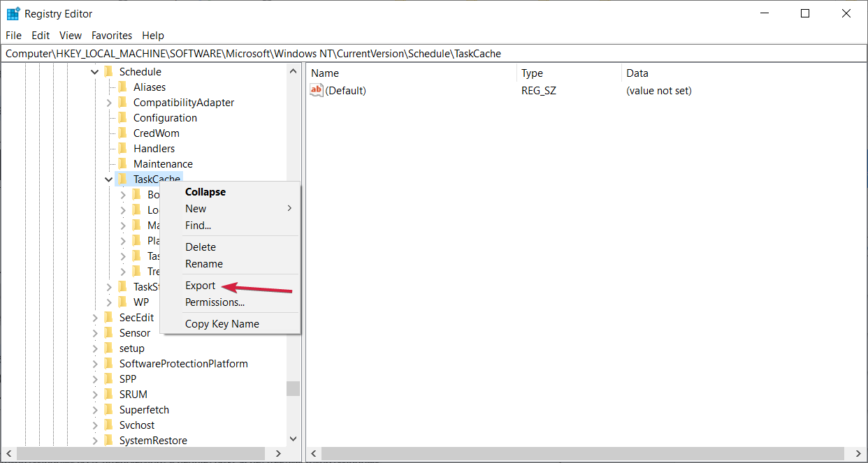
Task: Open the File menu
Action: tap(13, 35)
